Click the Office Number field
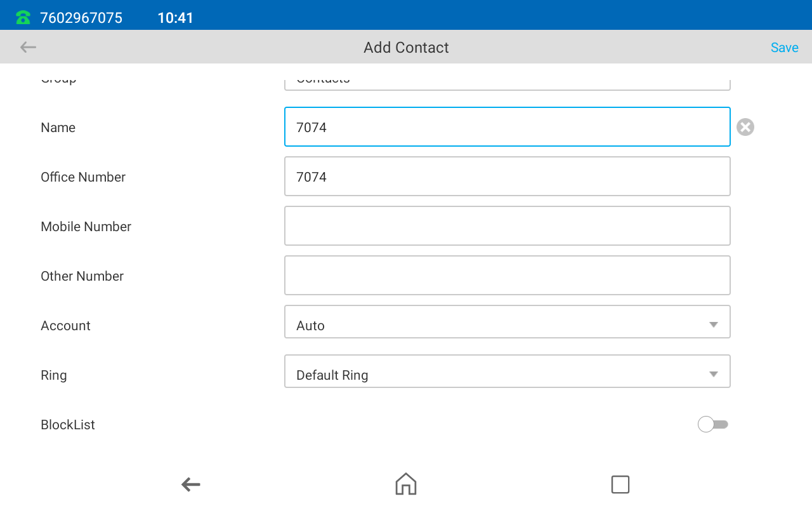The image size is (812, 508). 506,177
